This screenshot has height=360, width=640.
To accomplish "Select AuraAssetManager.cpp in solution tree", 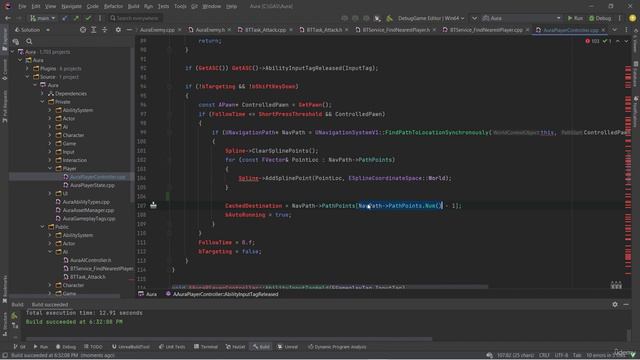I will click(x=88, y=210).
